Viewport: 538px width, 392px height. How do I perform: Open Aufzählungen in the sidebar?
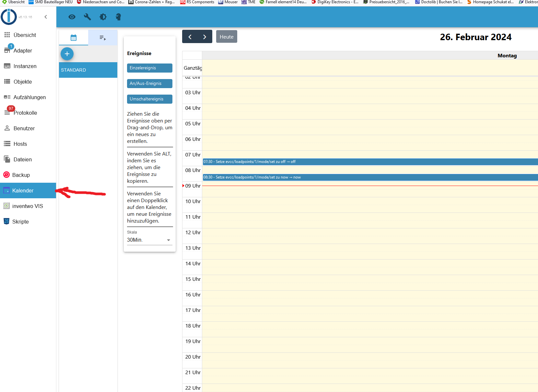(x=28, y=97)
